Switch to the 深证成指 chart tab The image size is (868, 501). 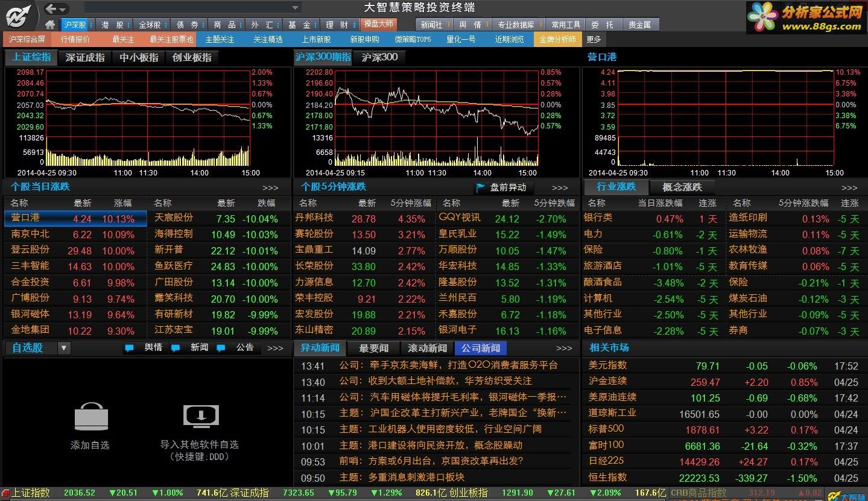(85, 58)
